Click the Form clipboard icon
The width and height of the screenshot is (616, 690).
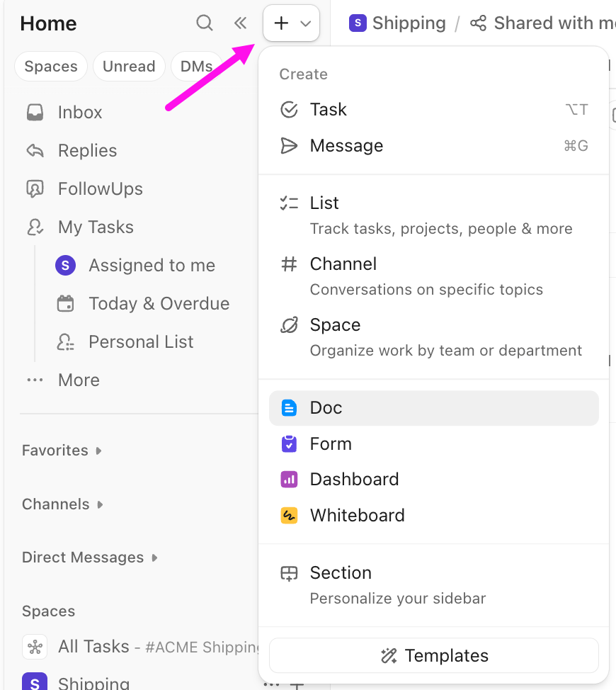(x=289, y=443)
